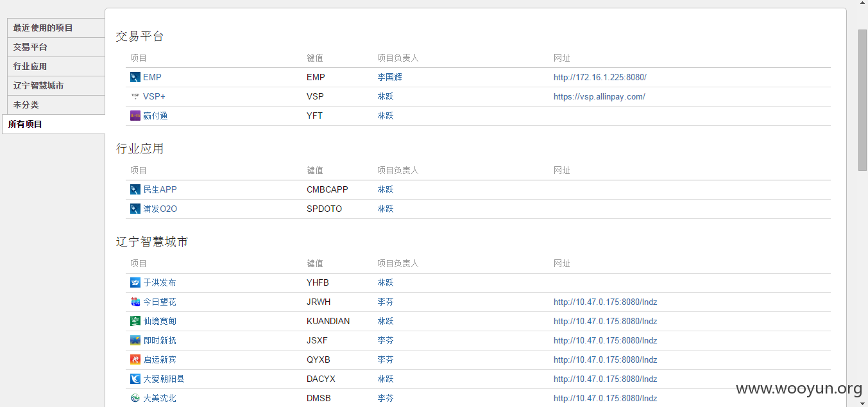Viewport: 868px width, 407px height.
Task: Open project lead 李芬 in 启运新宾 row
Action: [x=386, y=359]
